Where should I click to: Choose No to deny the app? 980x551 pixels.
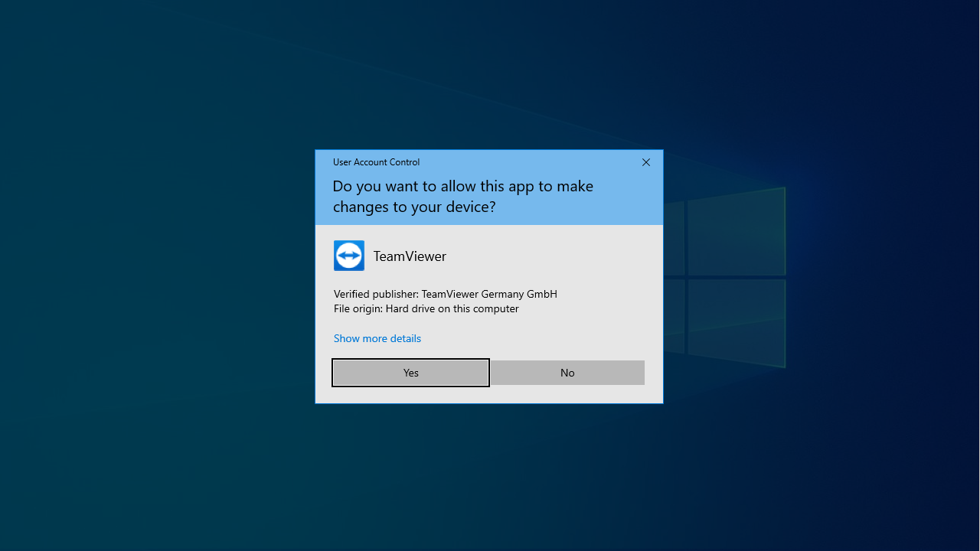point(567,373)
